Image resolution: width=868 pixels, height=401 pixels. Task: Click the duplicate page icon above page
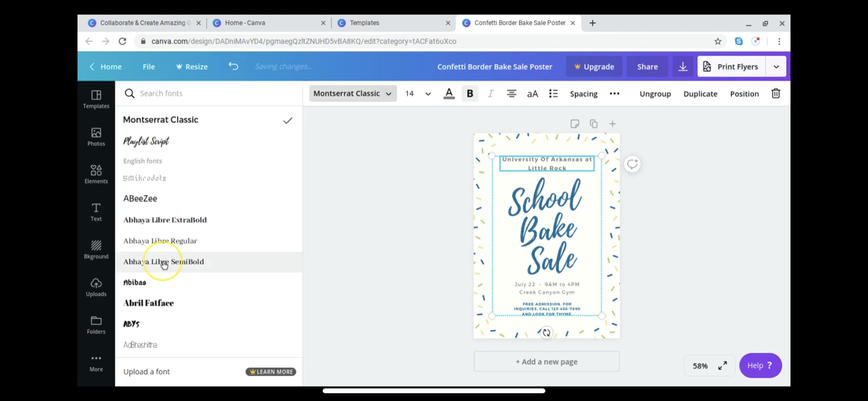(x=593, y=124)
